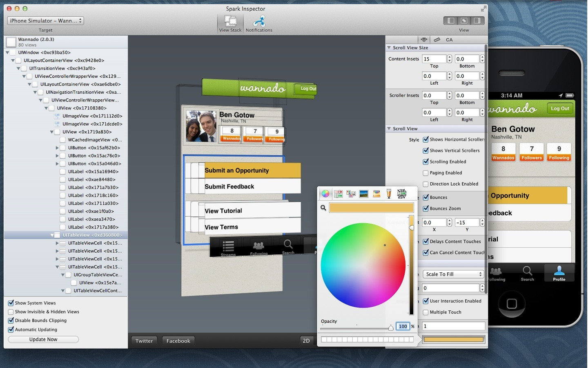The height and width of the screenshot is (368, 588).
Task: Toggle the right sidebar layout button
Action: (x=477, y=20)
